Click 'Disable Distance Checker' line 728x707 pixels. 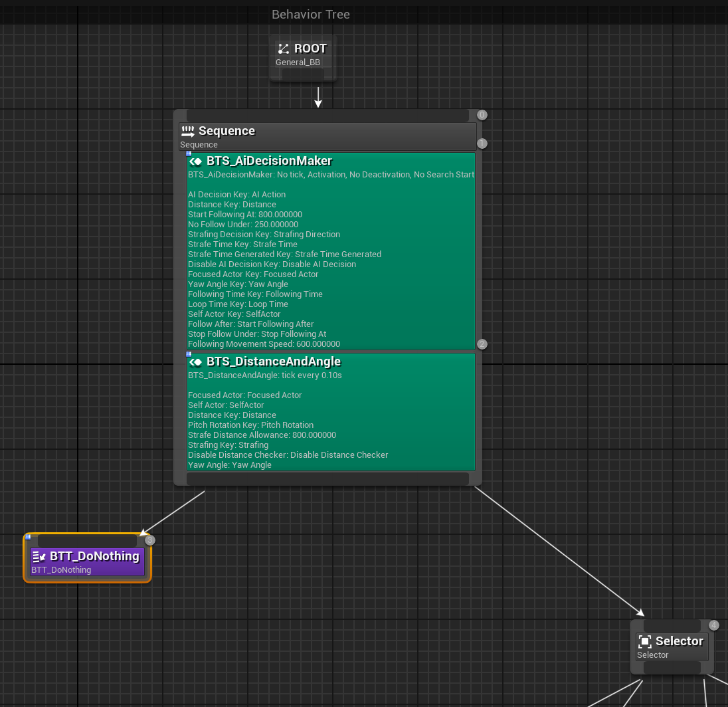click(x=288, y=455)
